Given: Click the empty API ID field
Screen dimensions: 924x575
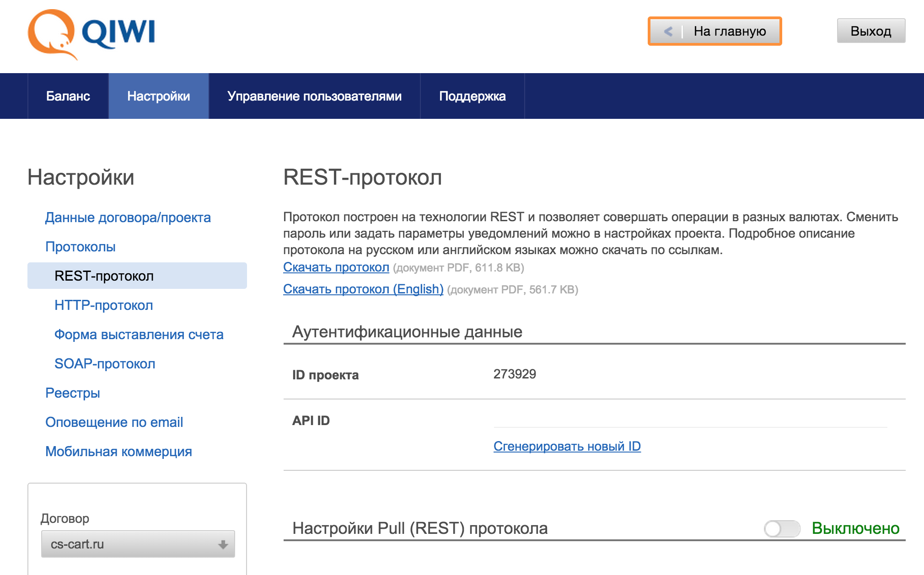Looking at the screenshot, I should (690, 419).
